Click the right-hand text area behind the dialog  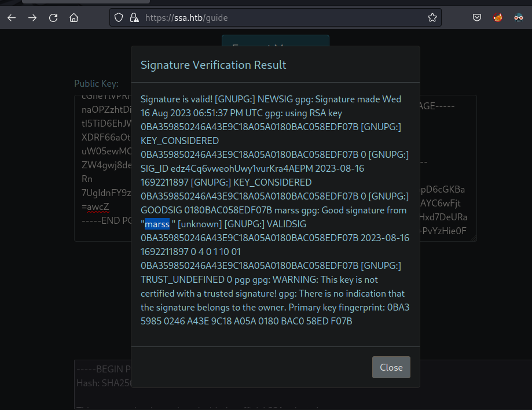point(447,168)
